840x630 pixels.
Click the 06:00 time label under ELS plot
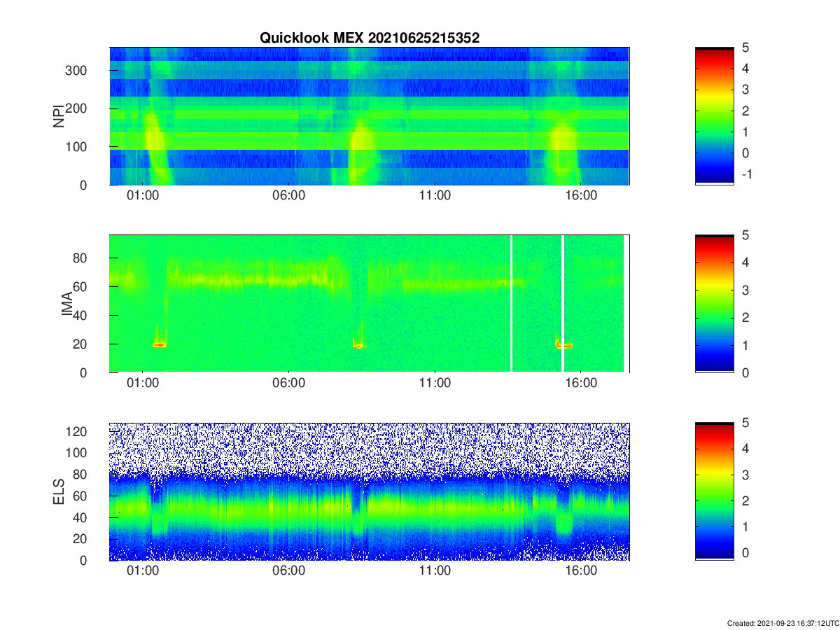[x=288, y=572]
